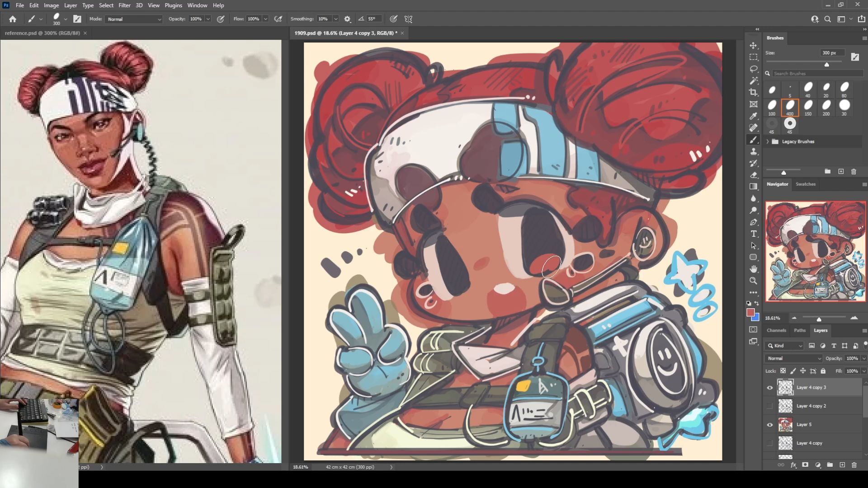This screenshot has width=868, height=488.
Task: Open the Layer menu
Action: (x=70, y=5)
